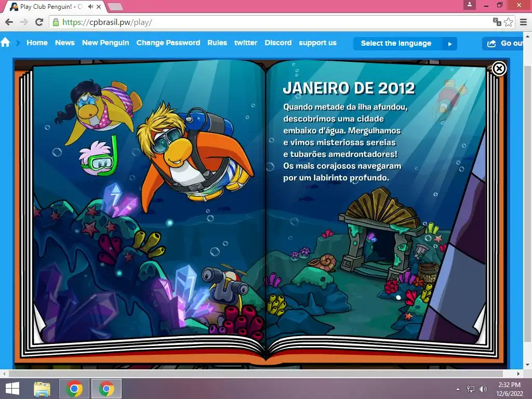Open the Rules page link
Image resolution: width=532 pixels, height=399 pixels.
click(x=217, y=43)
